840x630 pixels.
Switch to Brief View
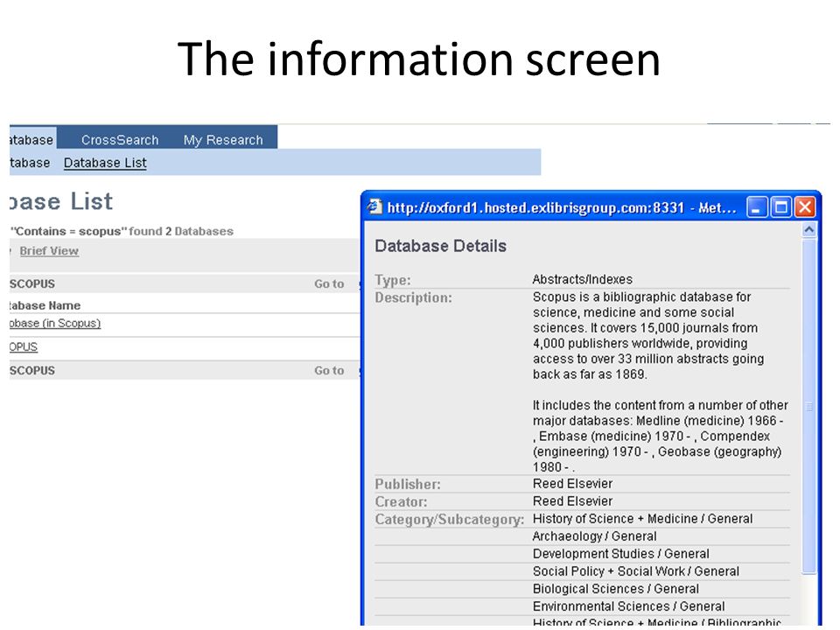[49, 251]
